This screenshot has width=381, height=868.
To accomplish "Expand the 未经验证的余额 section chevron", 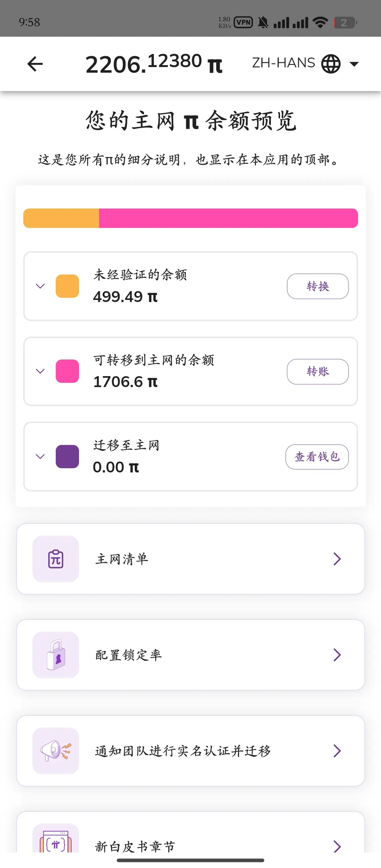I will (x=40, y=286).
